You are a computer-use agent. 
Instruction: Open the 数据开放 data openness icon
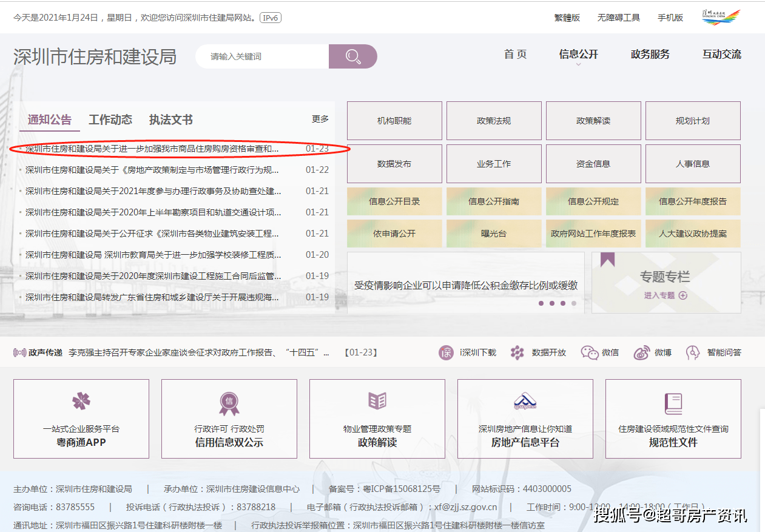point(517,352)
